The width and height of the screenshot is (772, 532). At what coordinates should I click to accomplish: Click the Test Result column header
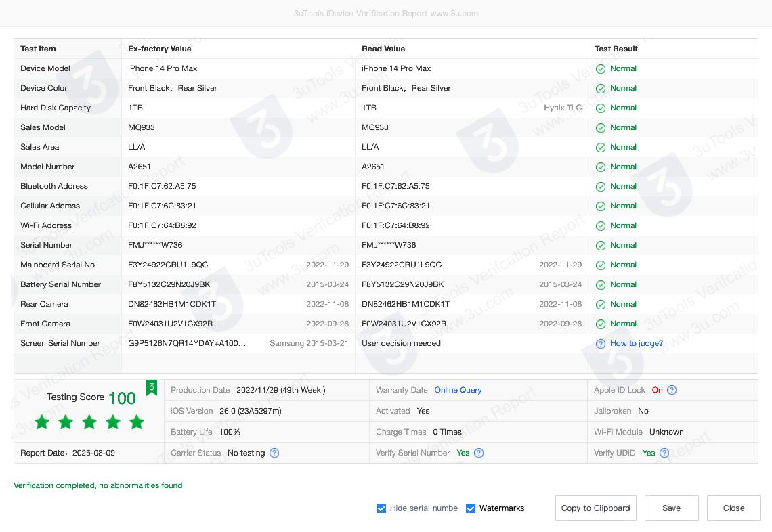point(616,49)
